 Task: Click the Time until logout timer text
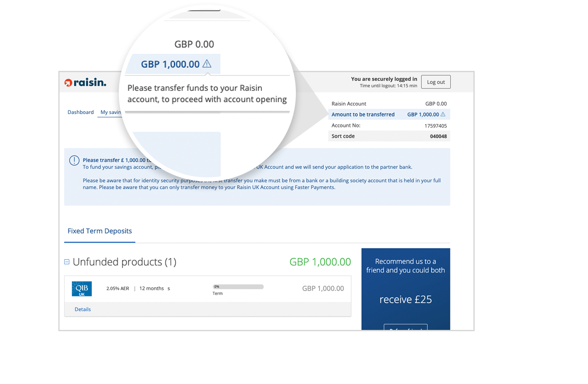pyautogui.click(x=388, y=86)
